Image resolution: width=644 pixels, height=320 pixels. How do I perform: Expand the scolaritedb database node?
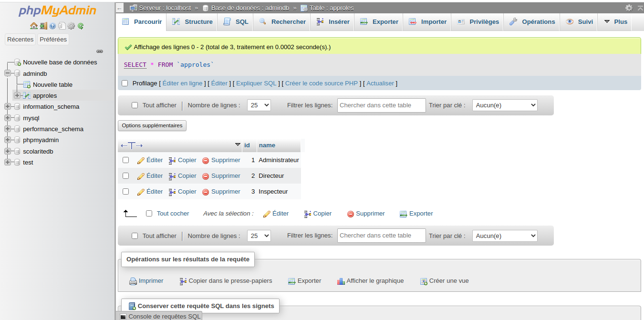pos(8,151)
